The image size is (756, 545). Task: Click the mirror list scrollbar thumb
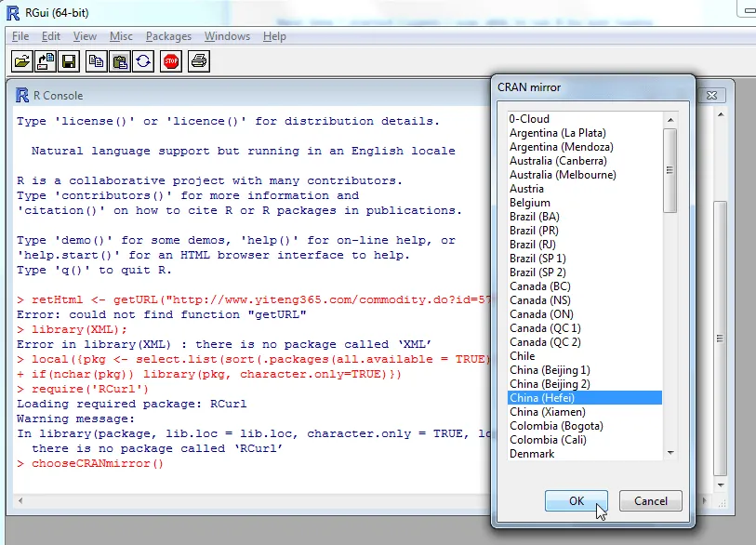pos(670,170)
